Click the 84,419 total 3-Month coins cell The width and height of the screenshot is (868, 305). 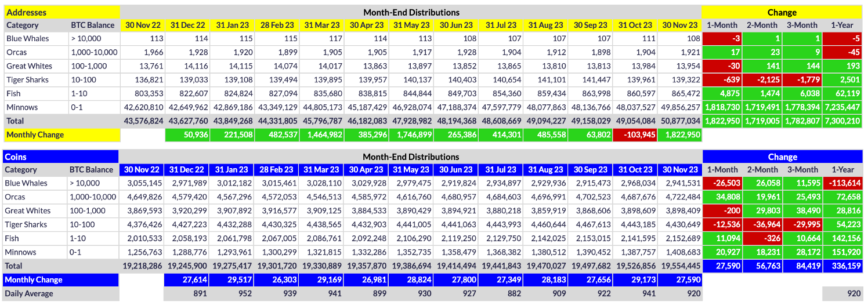802,266
